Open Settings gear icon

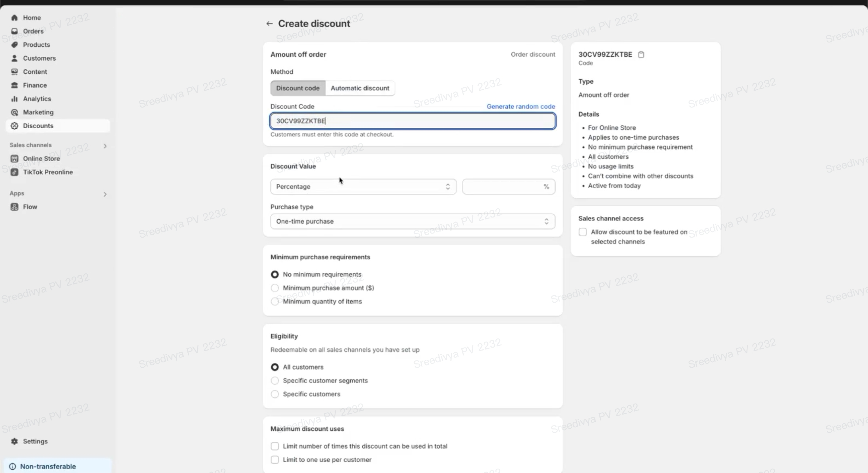[14, 441]
